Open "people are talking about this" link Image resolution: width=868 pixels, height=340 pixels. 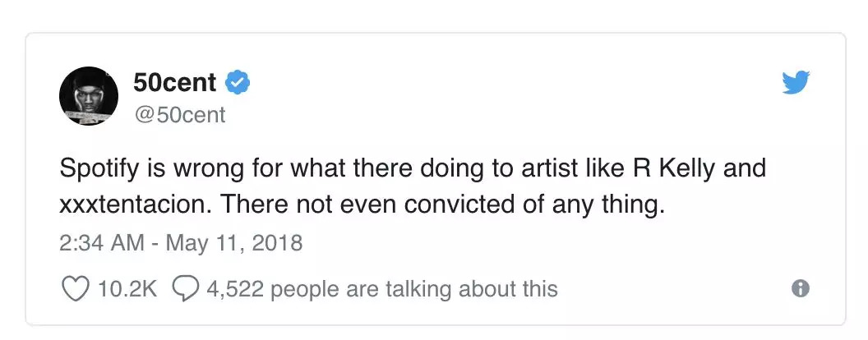(x=413, y=288)
